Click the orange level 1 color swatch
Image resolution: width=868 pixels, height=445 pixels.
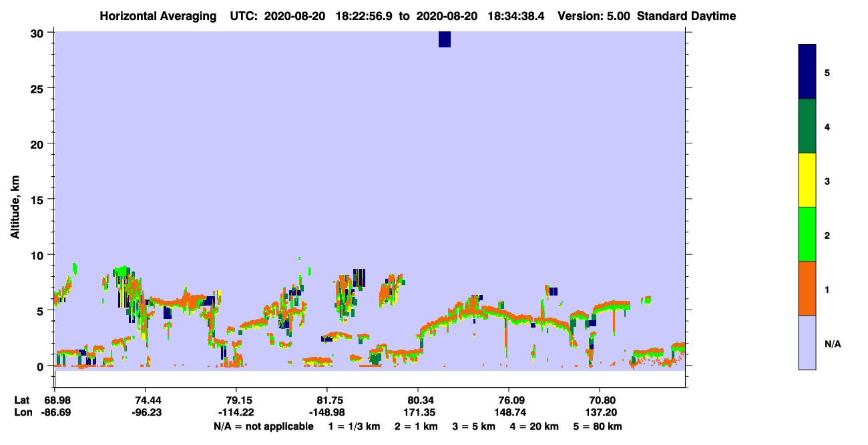point(807,288)
